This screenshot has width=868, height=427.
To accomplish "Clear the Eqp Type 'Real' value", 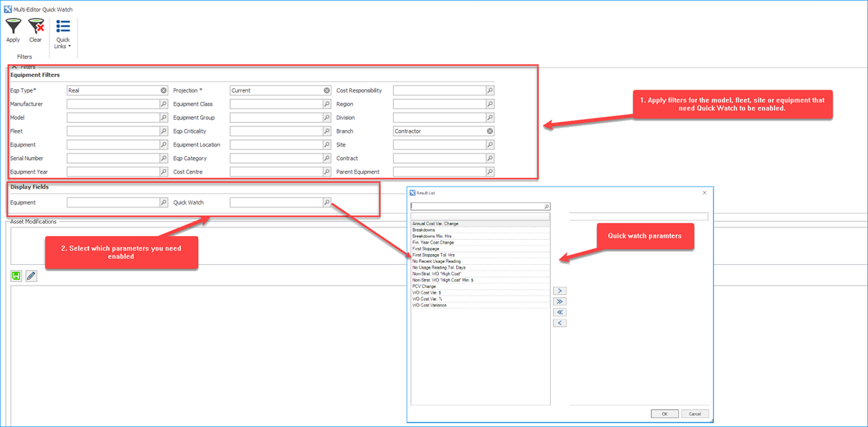I will click(164, 90).
